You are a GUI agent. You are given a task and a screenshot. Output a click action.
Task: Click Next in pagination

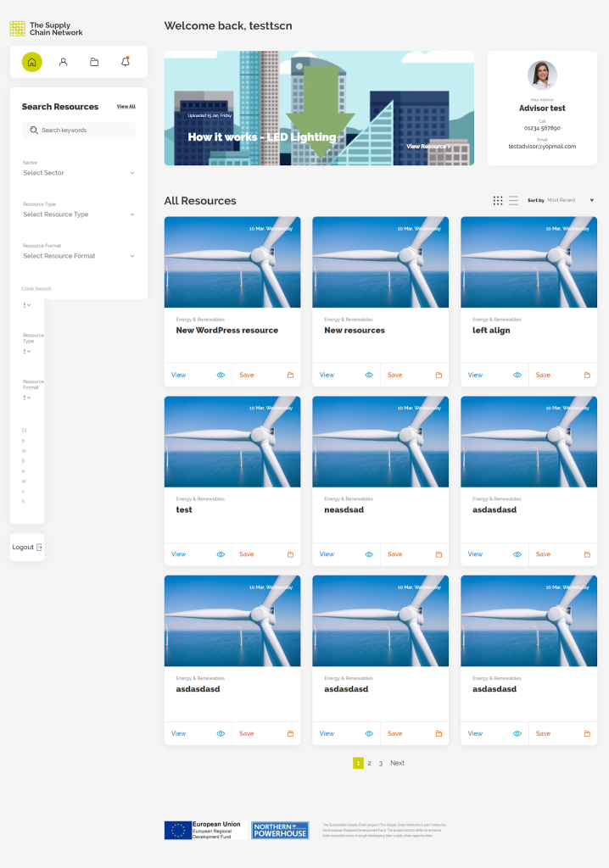397,763
